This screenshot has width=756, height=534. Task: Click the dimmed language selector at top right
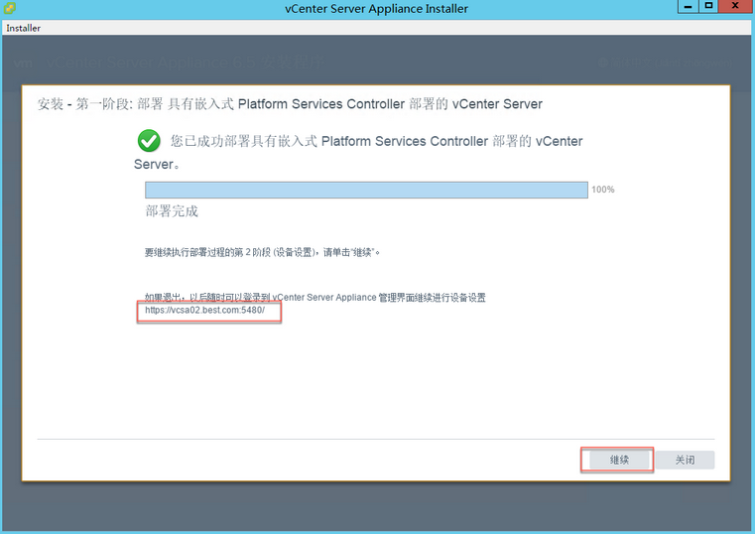(666, 63)
